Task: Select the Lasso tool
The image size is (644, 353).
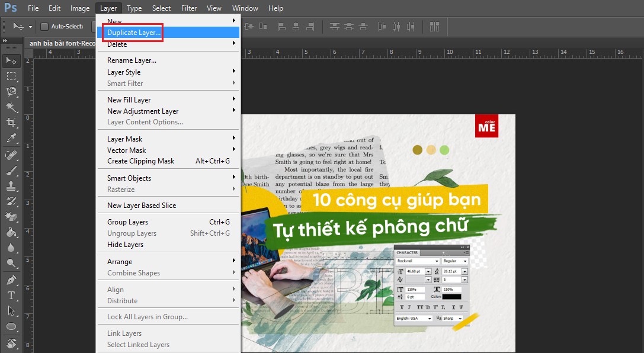Action: 11,91
